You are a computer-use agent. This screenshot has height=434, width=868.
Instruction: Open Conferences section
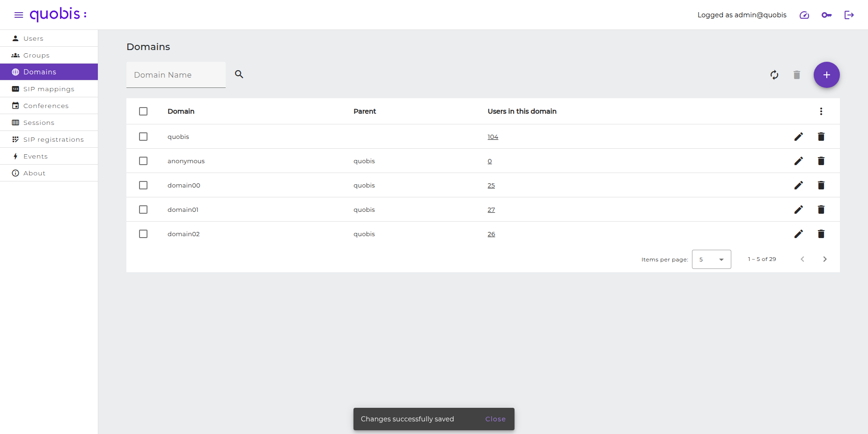click(49, 106)
